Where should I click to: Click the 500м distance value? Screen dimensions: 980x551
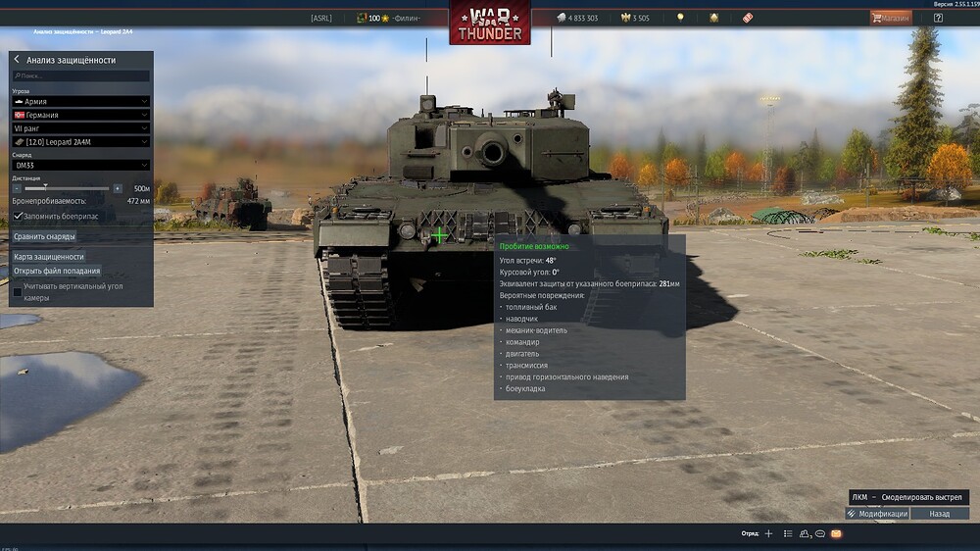142,189
